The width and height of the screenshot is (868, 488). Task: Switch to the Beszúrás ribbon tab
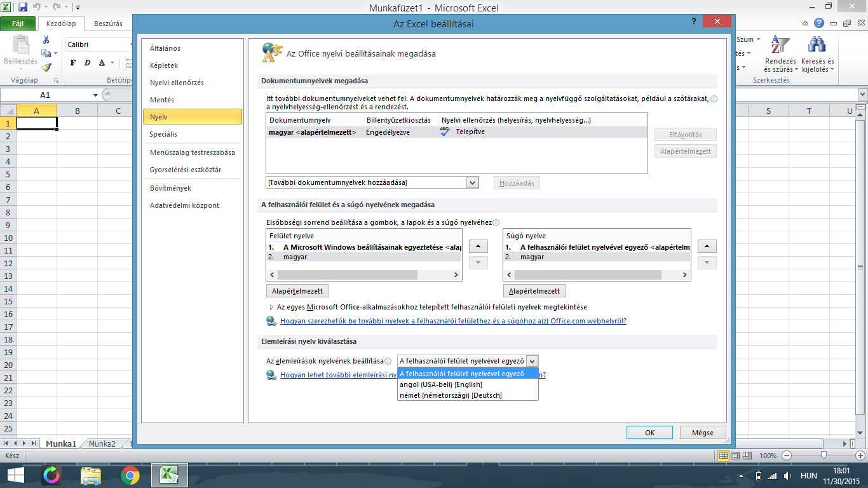108,24
